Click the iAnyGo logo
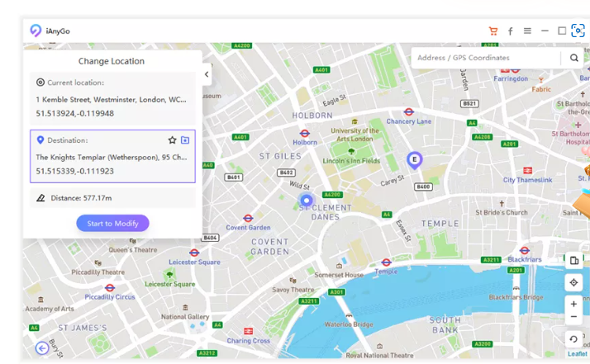The width and height of the screenshot is (590, 364). [x=36, y=31]
